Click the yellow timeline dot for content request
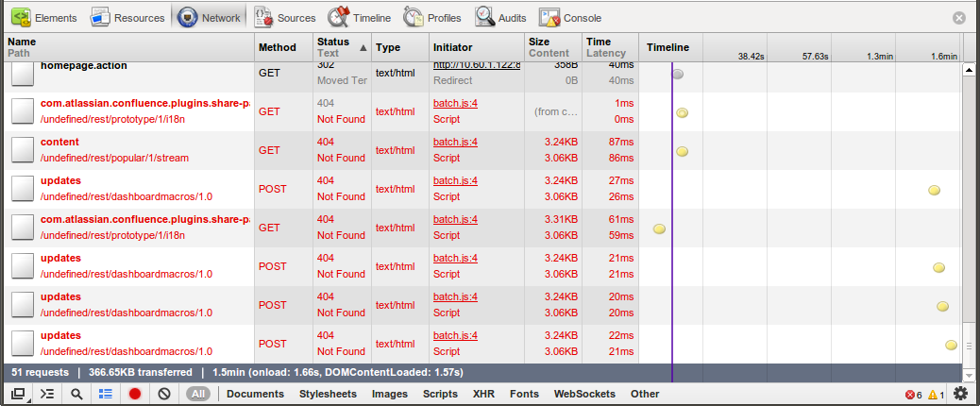 (x=682, y=151)
